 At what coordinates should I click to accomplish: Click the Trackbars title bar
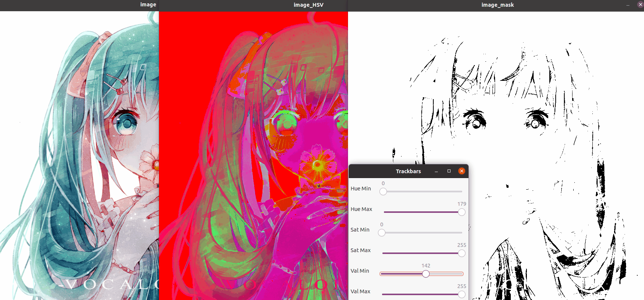[408, 171]
